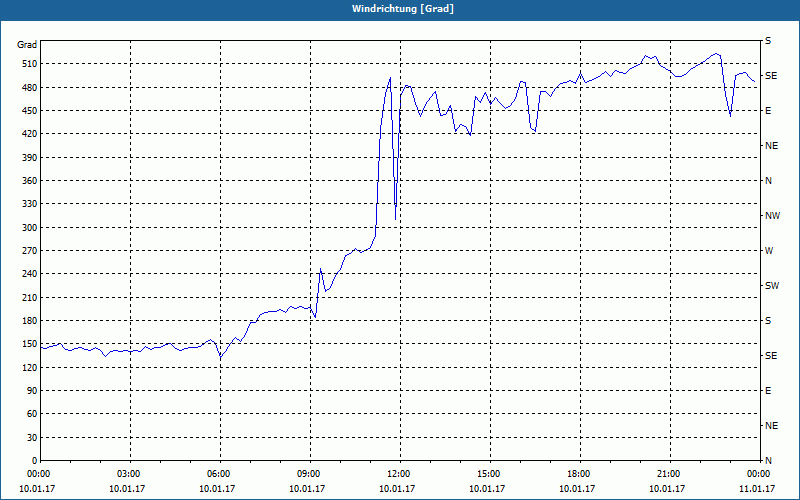
Task: Click the 11.01.17 date label
Action: tap(757, 489)
